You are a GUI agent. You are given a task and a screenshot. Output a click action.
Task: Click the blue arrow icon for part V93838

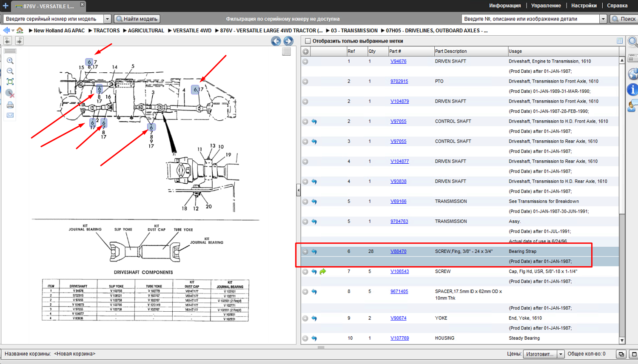pyautogui.click(x=314, y=182)
